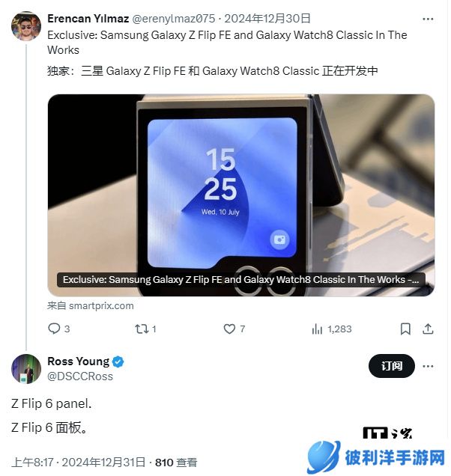Open more options on Erencan's tweet
The image size is (451, 476).
point(428,19)
